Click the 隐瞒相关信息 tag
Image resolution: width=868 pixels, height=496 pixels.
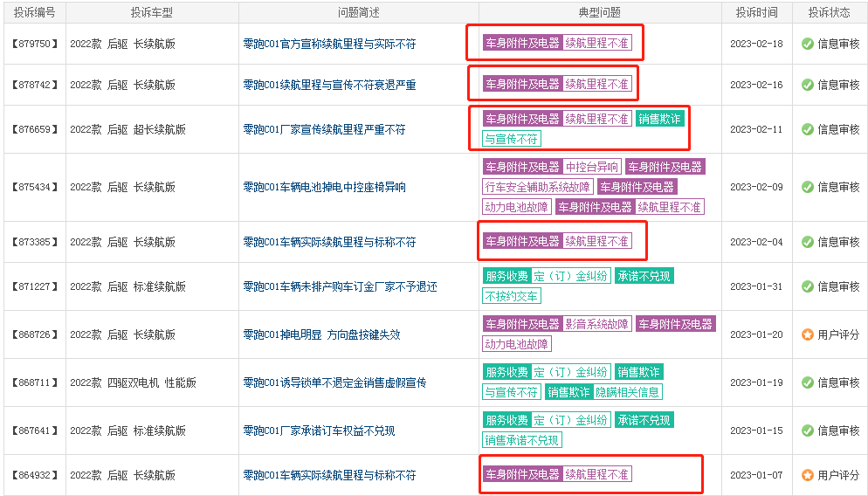pyautogui.click(x=628, y=392)
